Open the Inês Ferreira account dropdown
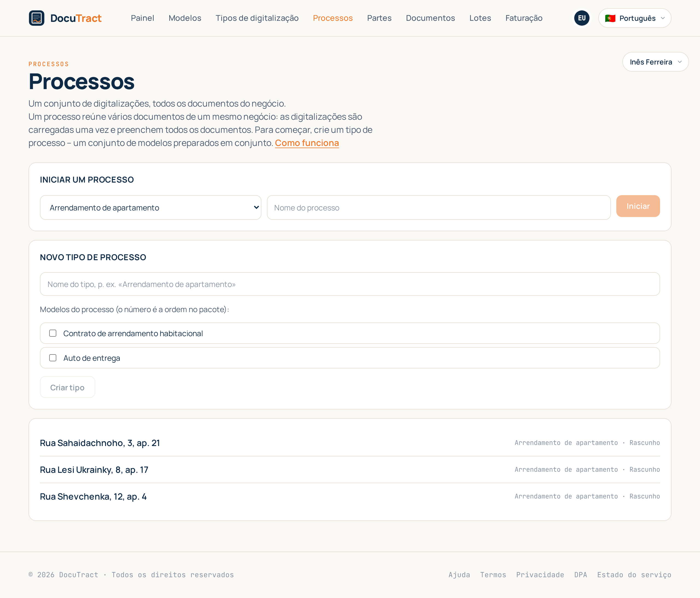 655,62
